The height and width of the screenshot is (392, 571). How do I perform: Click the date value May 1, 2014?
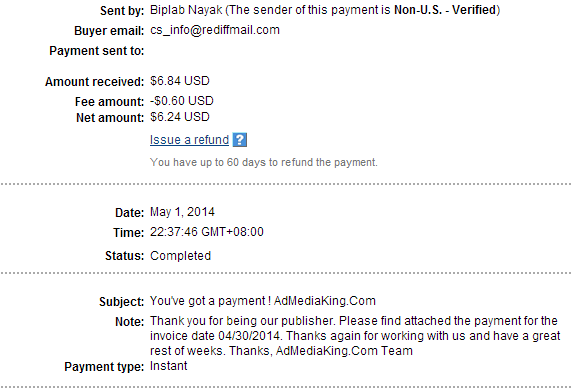(x=182, y=212)
